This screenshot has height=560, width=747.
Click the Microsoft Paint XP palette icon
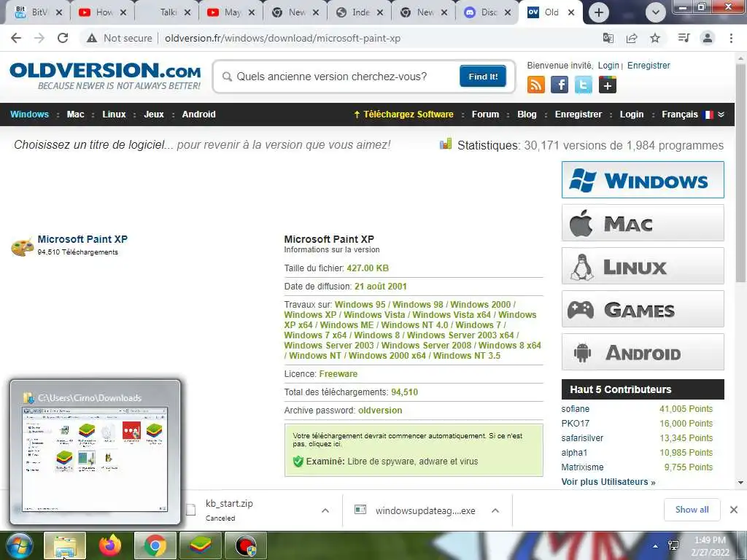coord(23,246)
